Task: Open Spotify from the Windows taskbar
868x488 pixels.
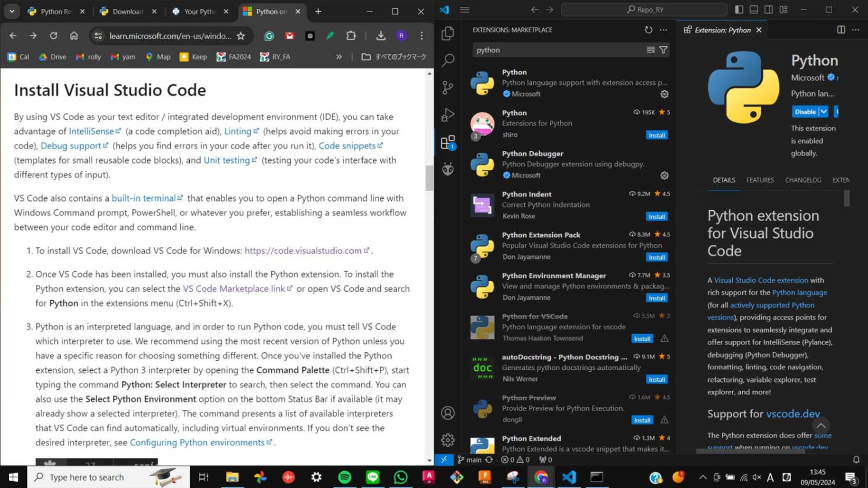Action: (x=345, y=477)
